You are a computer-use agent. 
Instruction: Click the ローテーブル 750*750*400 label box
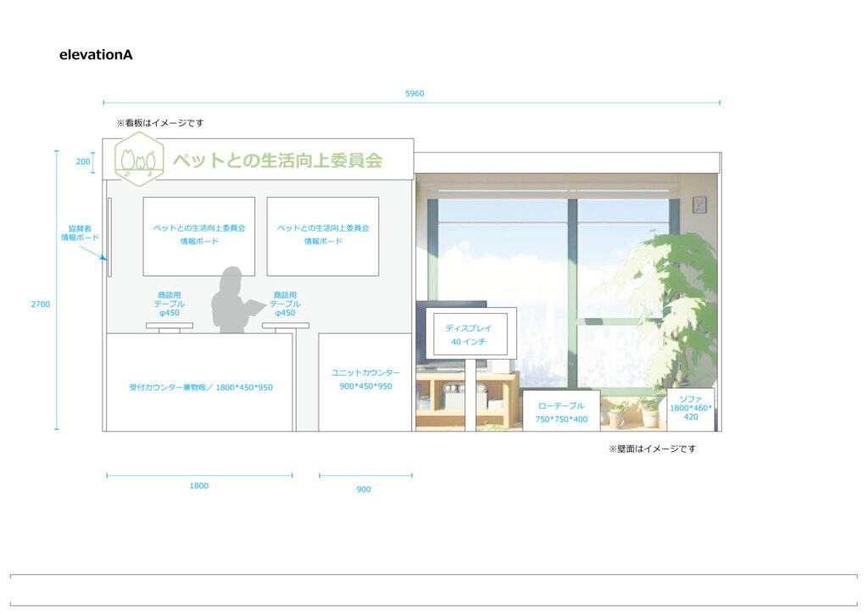pos(560,412)
